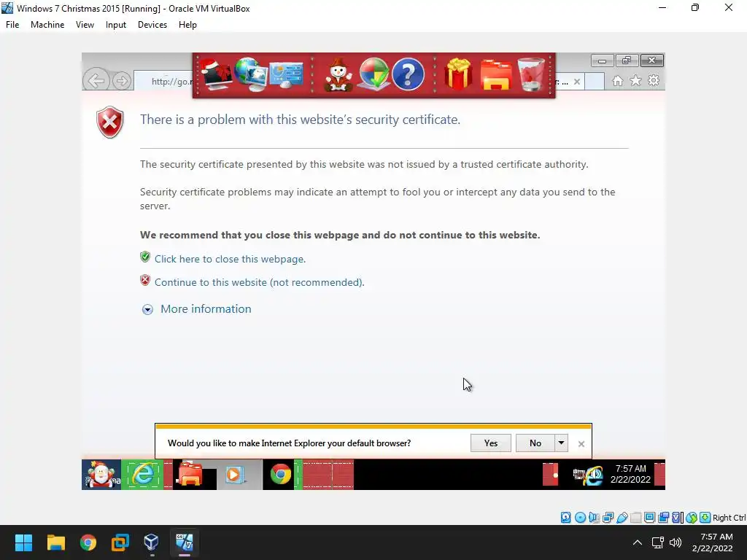This screenshot has width=747, height=560.
Task: Click here to close this webpage link
Action: 230,259
